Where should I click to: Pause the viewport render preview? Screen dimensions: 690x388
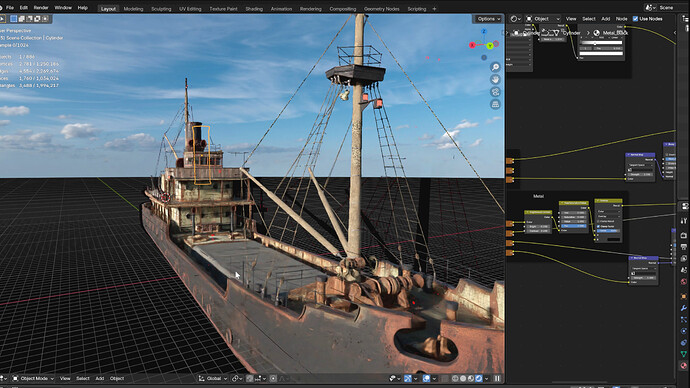[x=497, y=378]
